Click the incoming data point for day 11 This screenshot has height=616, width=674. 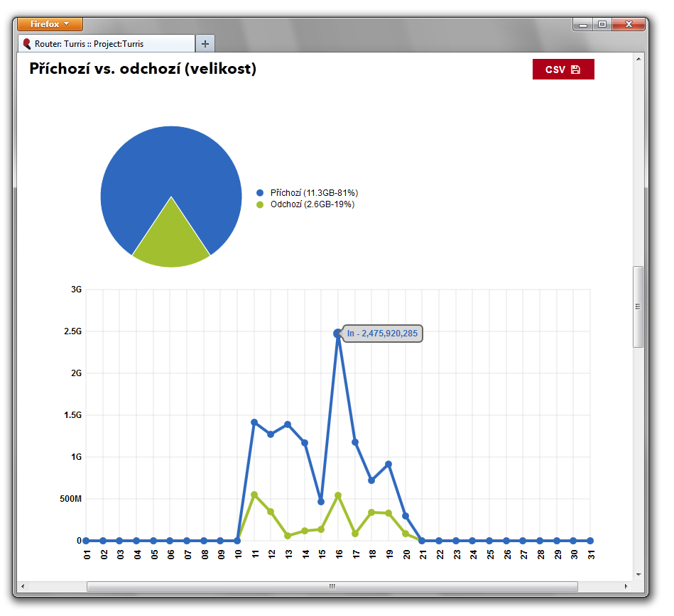[254, 422]
